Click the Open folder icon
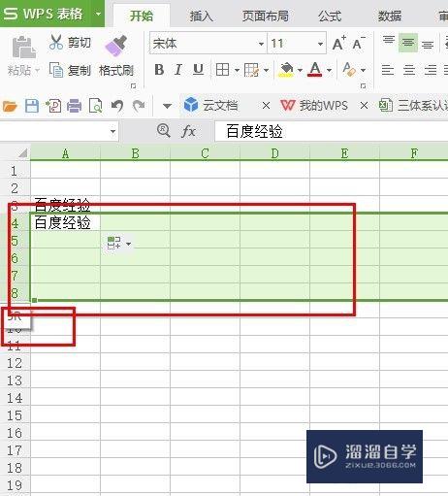 (x=10, y=106)
